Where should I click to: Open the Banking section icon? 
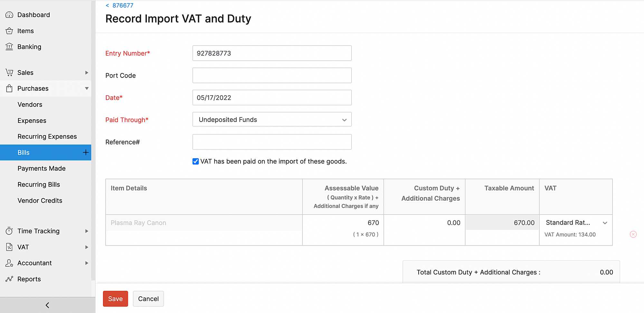pos(9,47)
